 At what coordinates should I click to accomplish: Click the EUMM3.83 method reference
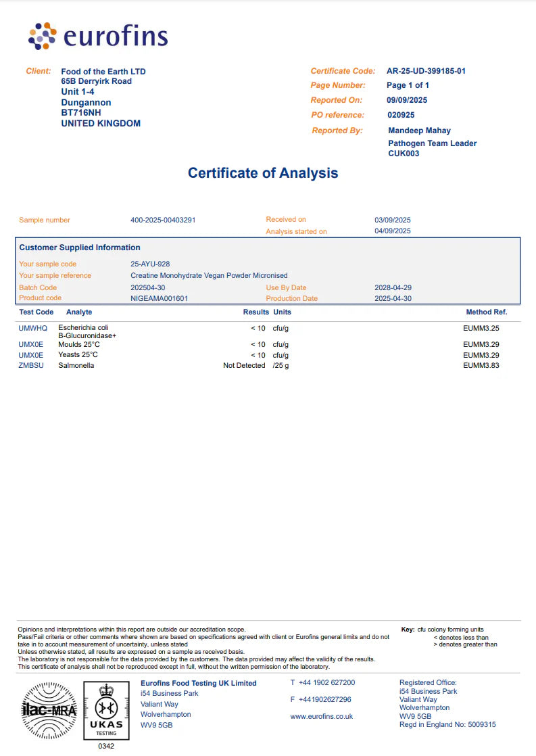[x=481, y=365]
